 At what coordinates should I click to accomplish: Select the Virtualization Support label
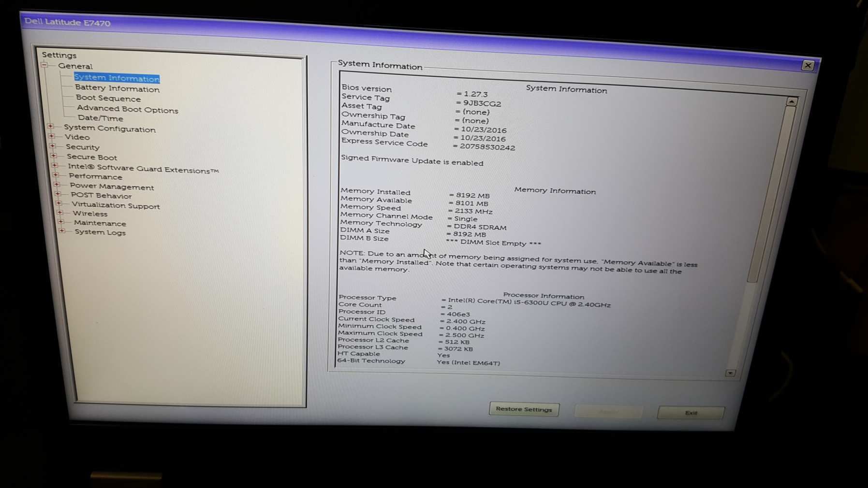point(116,205)
